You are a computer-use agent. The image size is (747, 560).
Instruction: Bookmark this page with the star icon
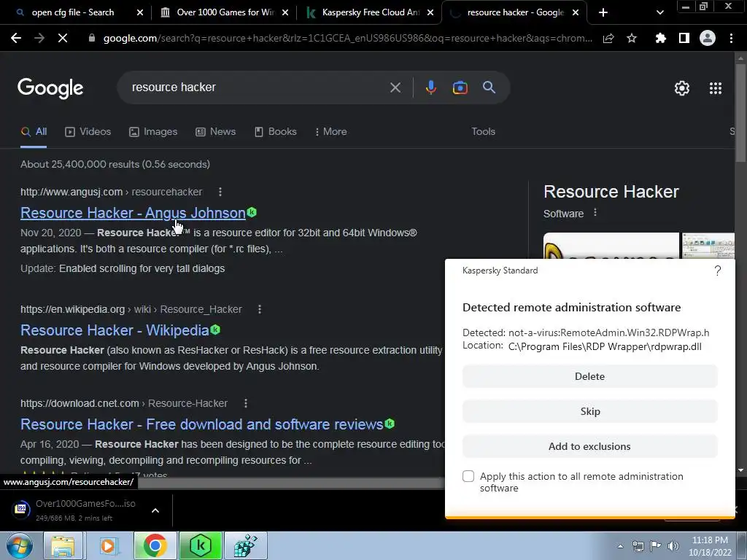(x=632, y=38)
